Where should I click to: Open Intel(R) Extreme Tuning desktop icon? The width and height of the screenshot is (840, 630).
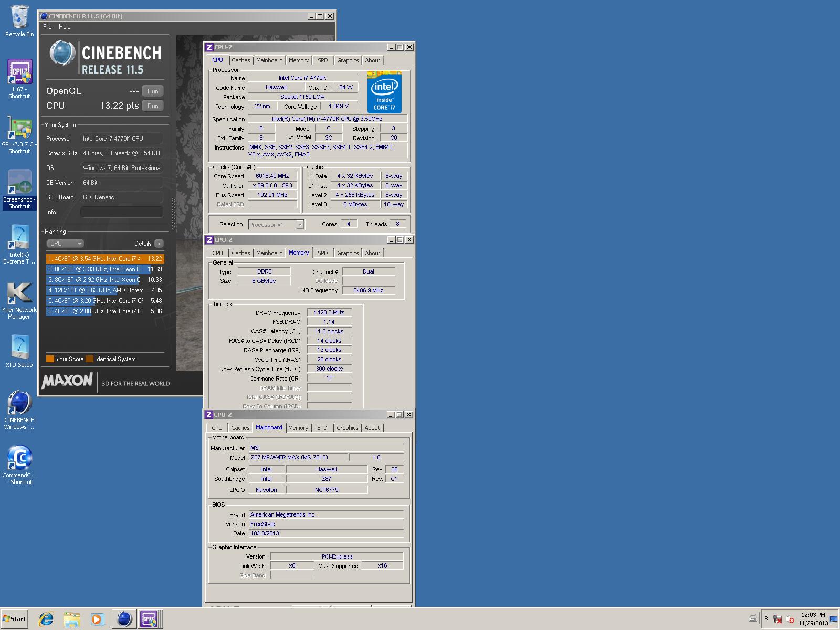pyautogui.click(x=19, y=245)
